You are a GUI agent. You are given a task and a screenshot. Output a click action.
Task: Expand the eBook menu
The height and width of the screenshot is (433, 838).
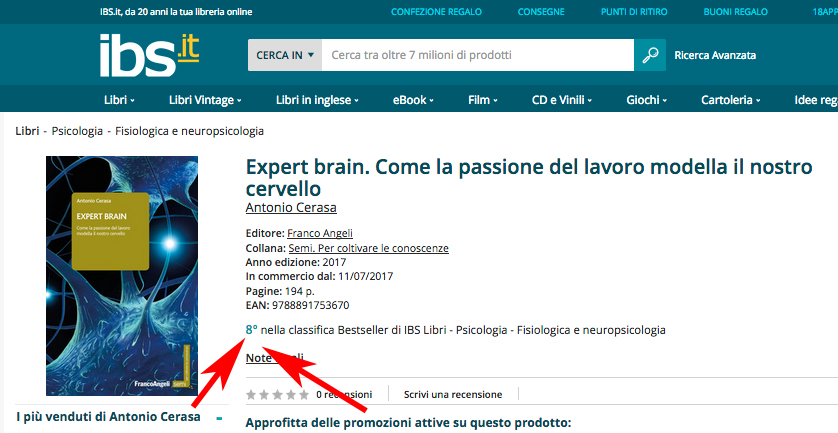[x=413, y=100]
